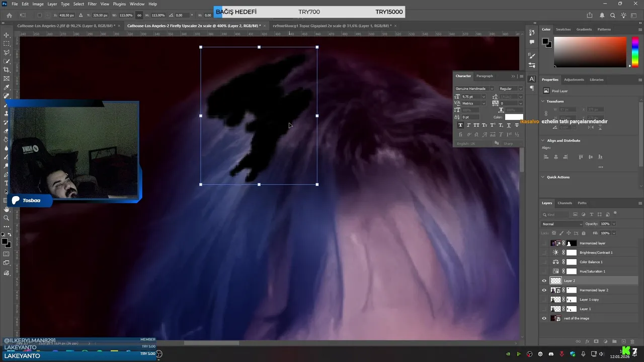Viewport: 644px width, 362px height.
Task: Open the Filter menu
Action: pos(92,4)
